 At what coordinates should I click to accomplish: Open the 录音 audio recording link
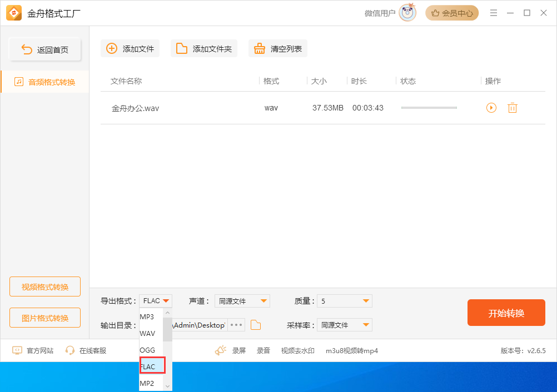click(263, 350)
